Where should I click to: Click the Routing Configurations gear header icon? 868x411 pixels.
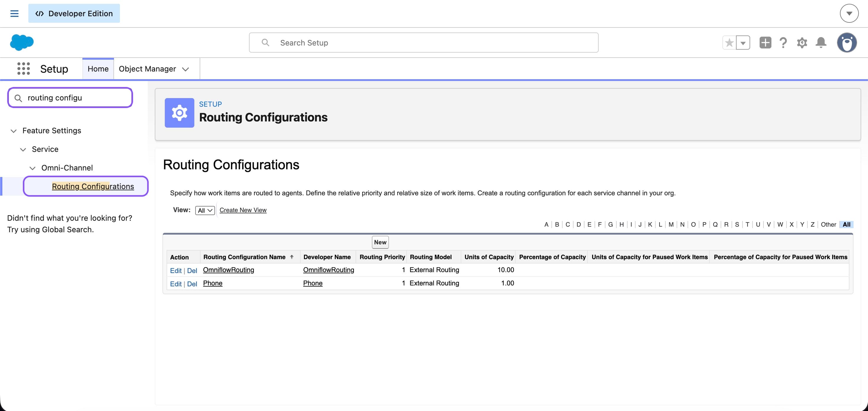[179, 113]
